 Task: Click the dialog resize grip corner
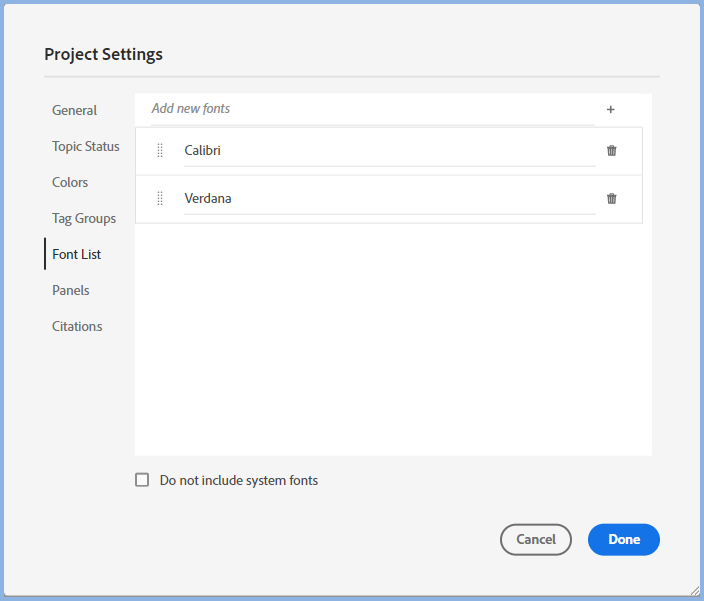pyautogui.click(x=694, y=591)
